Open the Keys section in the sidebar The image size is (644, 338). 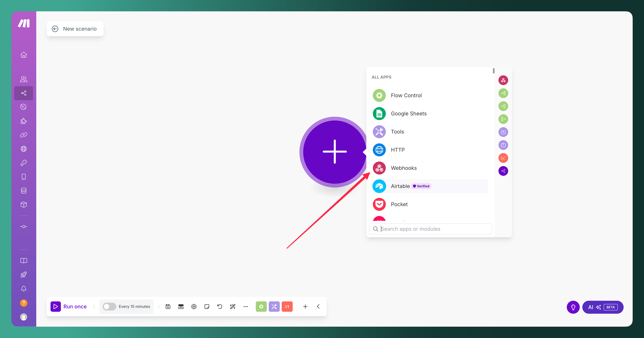tap(23, 163)
